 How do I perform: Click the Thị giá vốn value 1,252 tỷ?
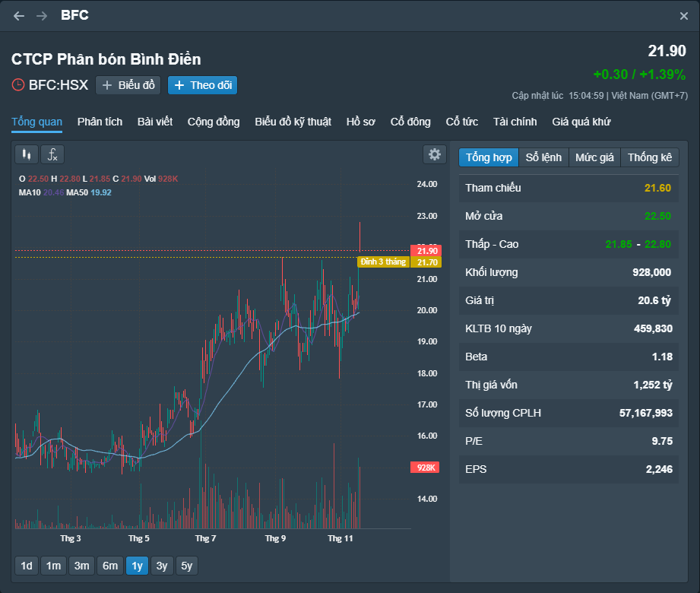(653, 385)
